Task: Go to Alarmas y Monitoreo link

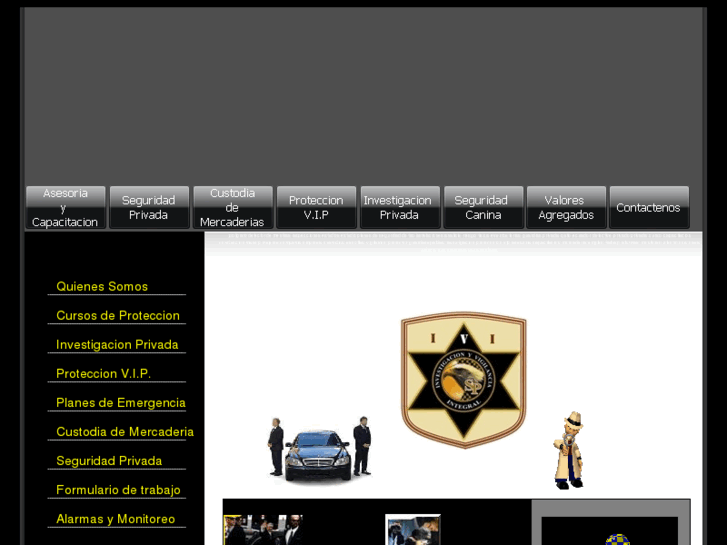Action: (115, 519)
